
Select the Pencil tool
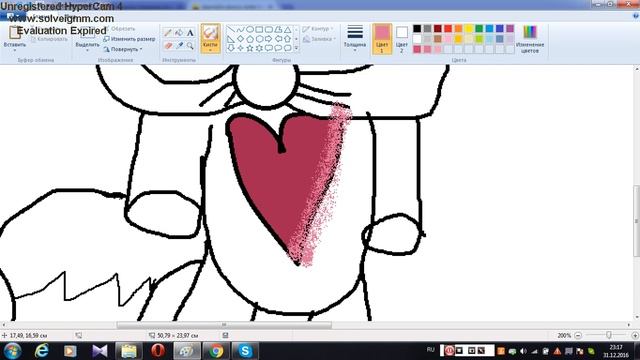click(x=168, y=33)
